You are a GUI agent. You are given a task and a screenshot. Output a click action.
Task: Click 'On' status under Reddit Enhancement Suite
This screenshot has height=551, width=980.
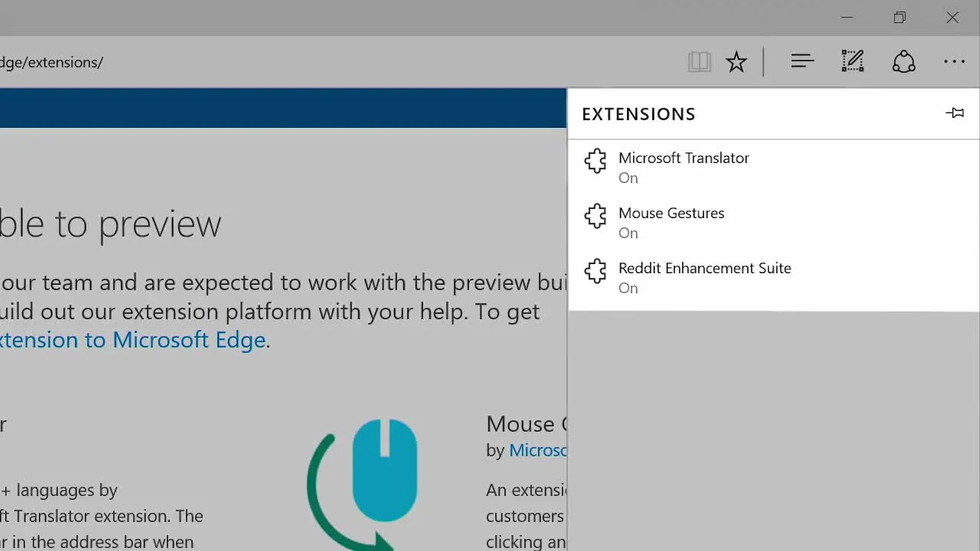point(628,288)
